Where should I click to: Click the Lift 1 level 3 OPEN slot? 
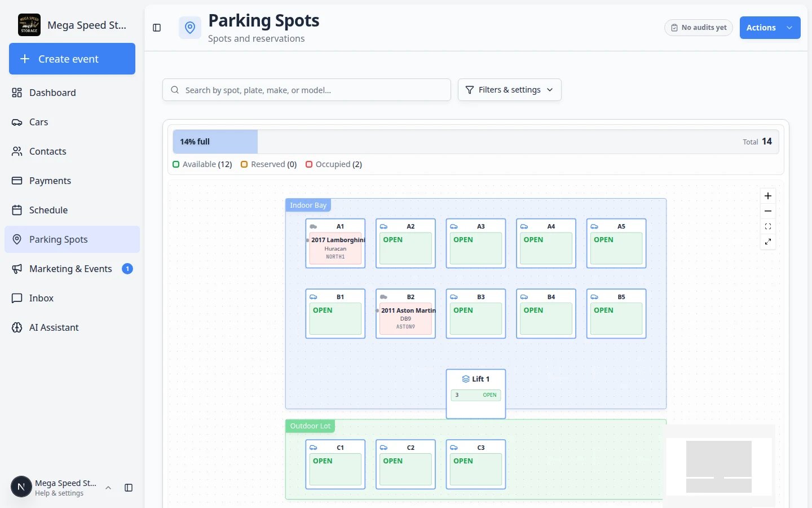click(476, 395)
